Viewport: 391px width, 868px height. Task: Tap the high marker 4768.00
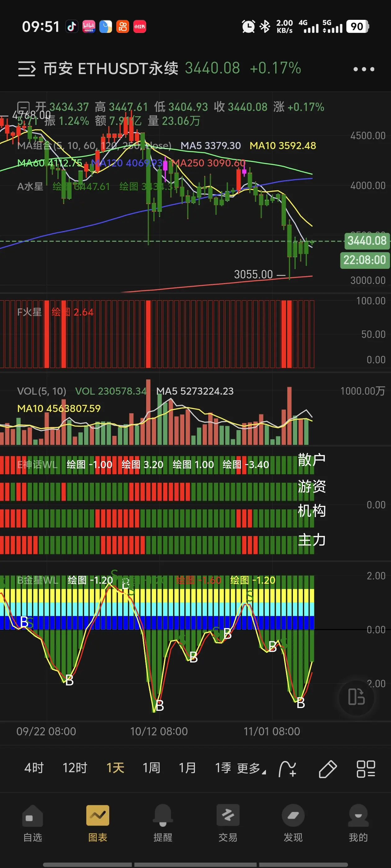point(31,115)
